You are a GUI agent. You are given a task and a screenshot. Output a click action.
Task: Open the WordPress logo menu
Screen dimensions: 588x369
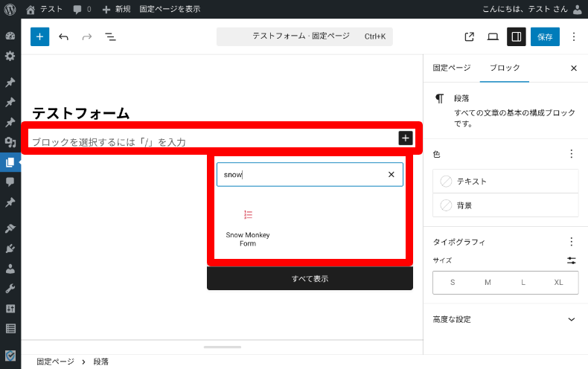tap(10, 10)
